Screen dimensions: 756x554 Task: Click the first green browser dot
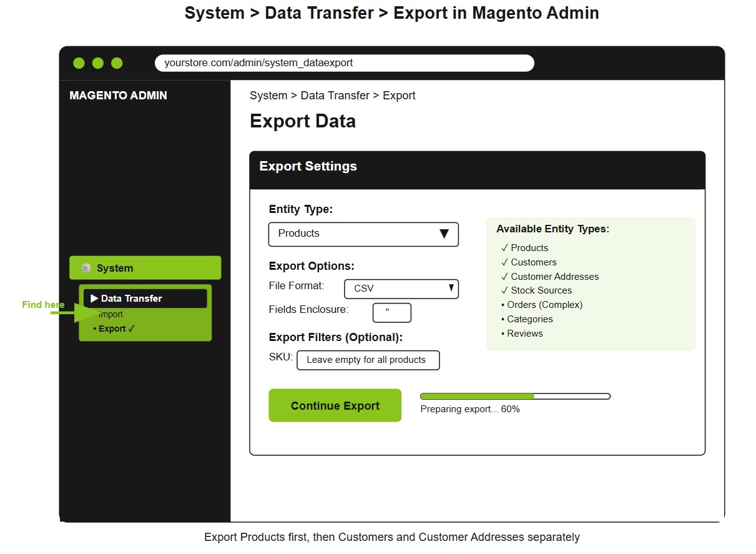point(79,63)
